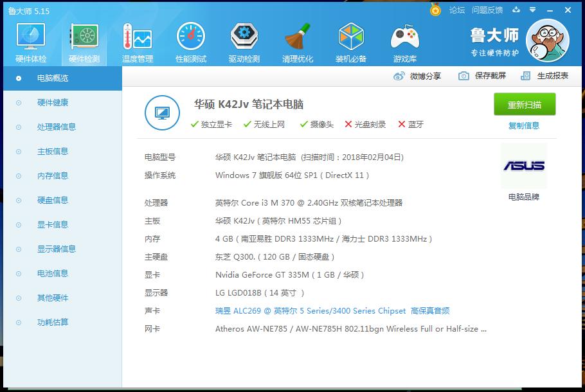Start a 性能测试 performance benchmark
585x392 pixels.
pyautogui.click(x=190, y=41)
